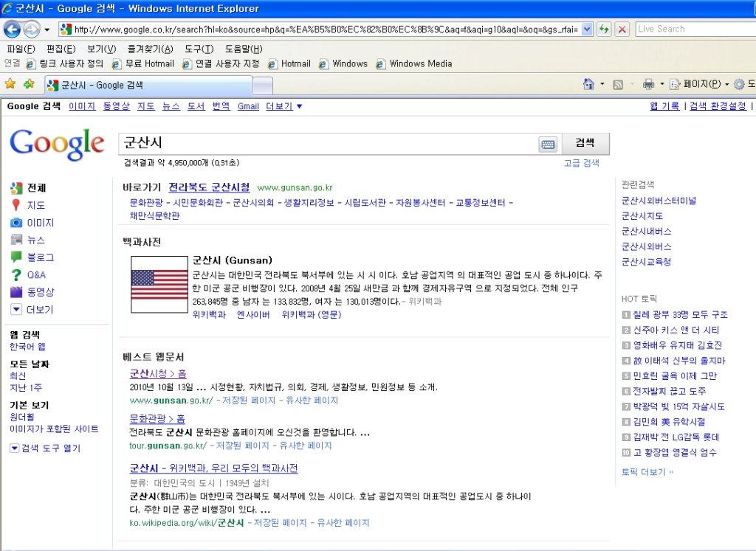Click the stop loading X icon
756x551 pixels.
click(x=622, y=29)
